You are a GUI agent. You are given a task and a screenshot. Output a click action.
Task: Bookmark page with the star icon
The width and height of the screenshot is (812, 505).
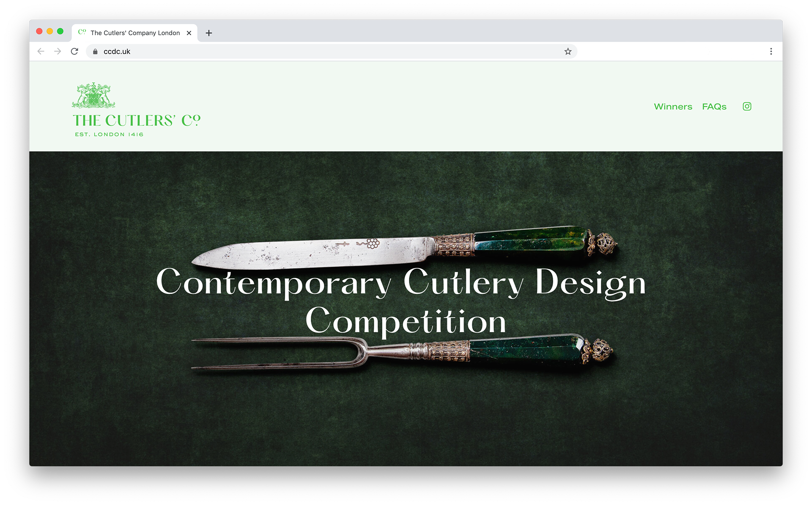click(x=568, y=51)
